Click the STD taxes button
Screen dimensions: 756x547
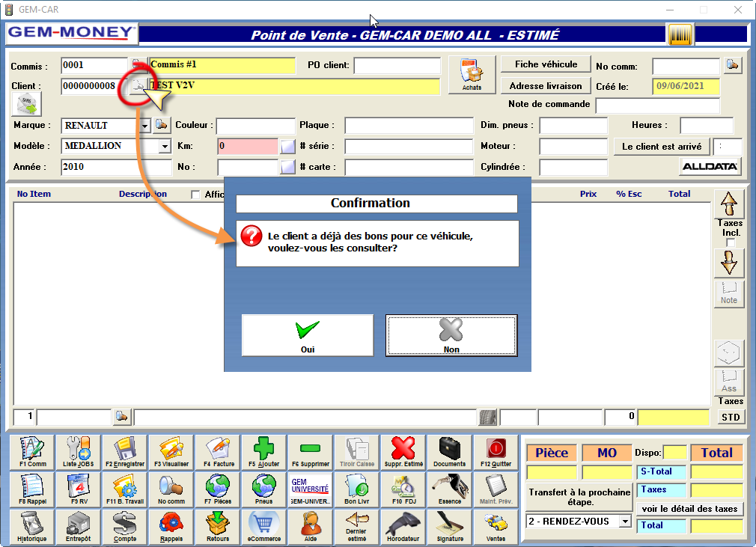click(x=731, y=418)
